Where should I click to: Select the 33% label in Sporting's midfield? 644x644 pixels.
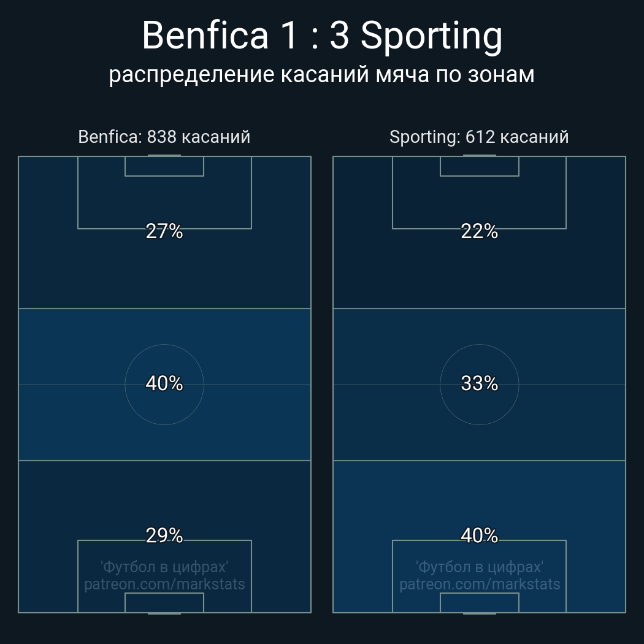tap(479, 383)
